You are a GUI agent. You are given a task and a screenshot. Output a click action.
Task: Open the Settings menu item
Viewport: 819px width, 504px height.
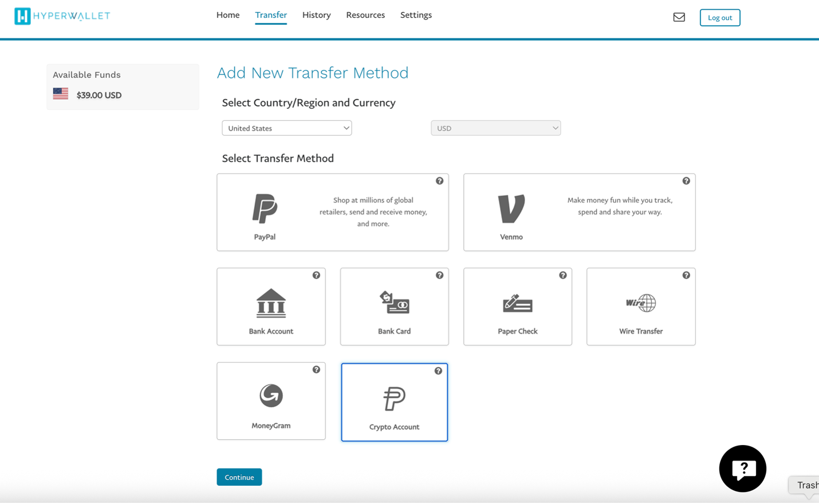(x=416, y=15)
